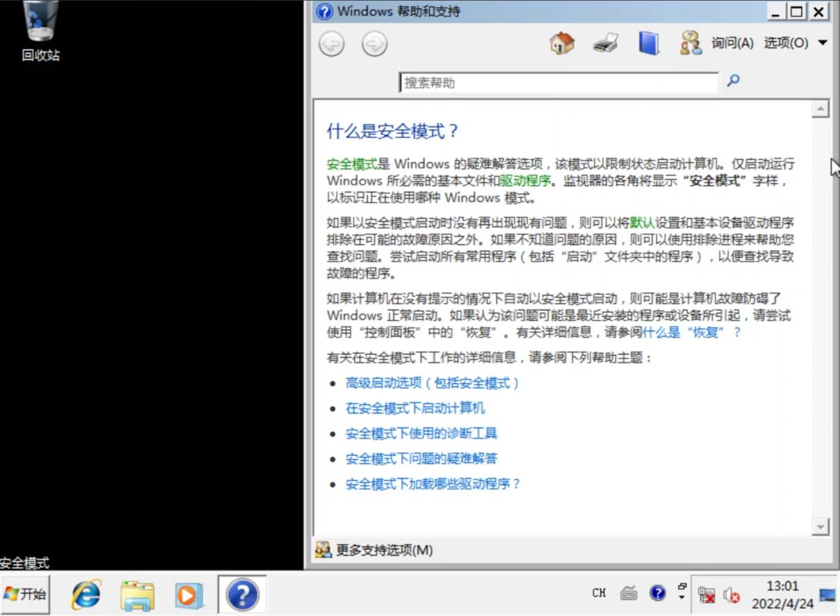The image size is (840, 616).
Task: Click the network status tray icon
Action: coord(707,595)
